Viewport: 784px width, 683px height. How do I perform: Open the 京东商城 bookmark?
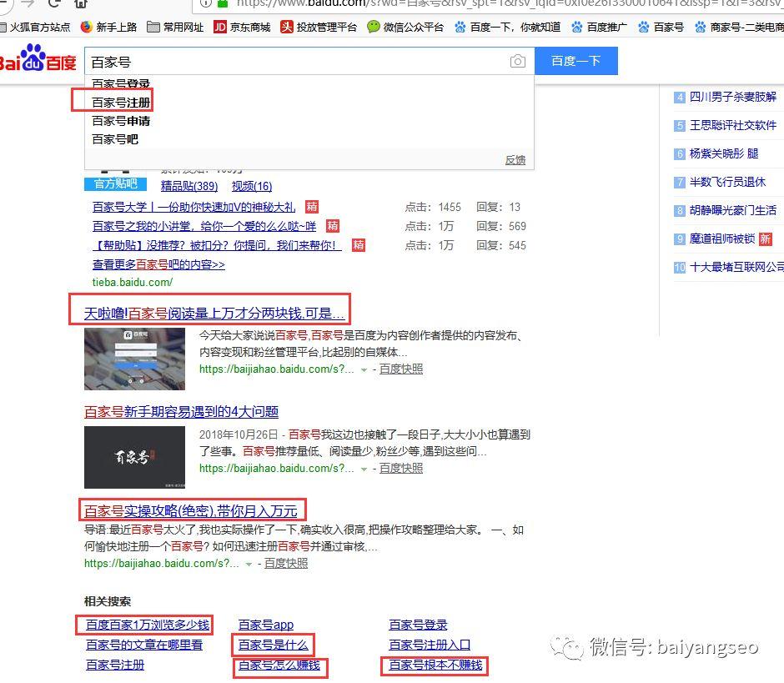(x=242, y=27)
